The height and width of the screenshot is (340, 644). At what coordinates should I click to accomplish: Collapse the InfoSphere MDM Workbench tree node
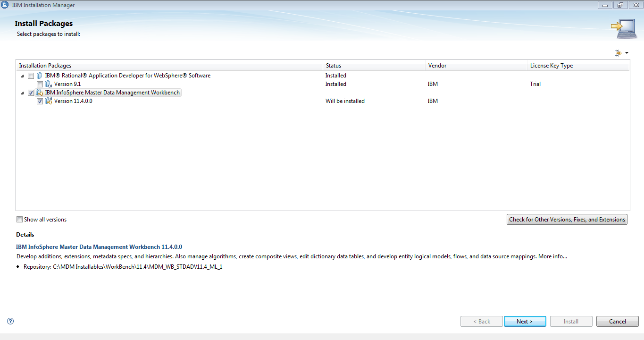(x=22, y=93)
